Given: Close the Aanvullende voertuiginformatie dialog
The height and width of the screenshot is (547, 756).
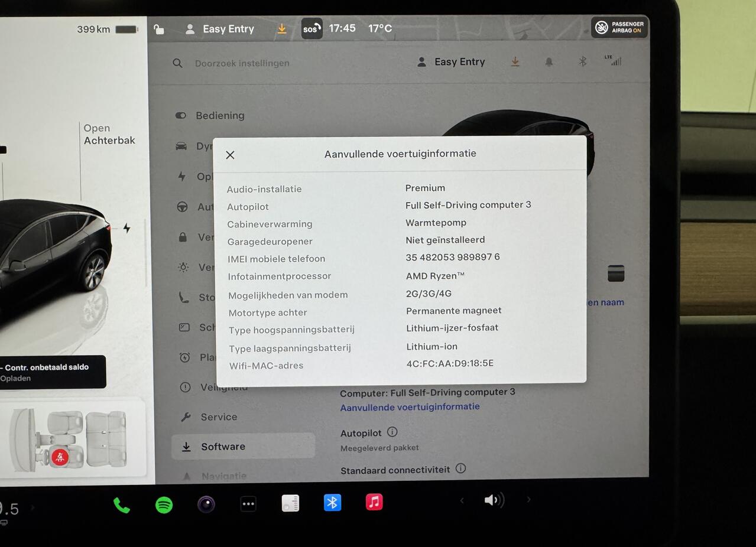Looking at the screenshot, I should (x=231, y=155).
